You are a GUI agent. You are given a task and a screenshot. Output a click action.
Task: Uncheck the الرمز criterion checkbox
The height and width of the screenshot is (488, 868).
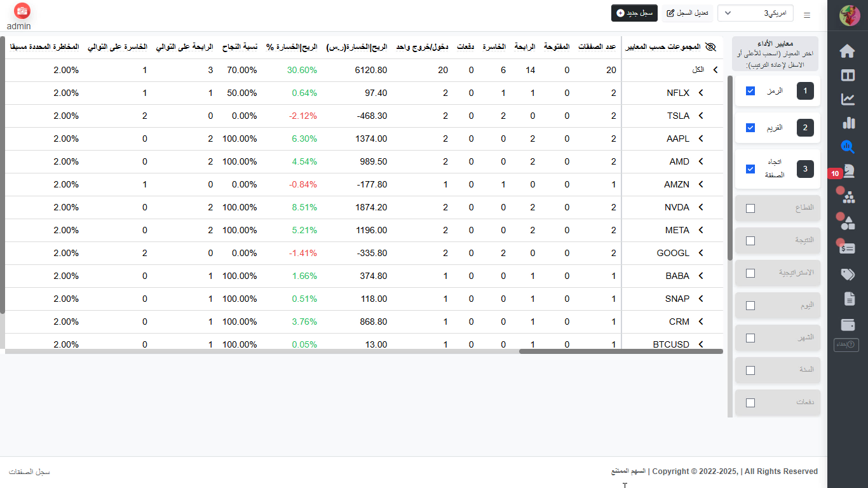point(750,91)
